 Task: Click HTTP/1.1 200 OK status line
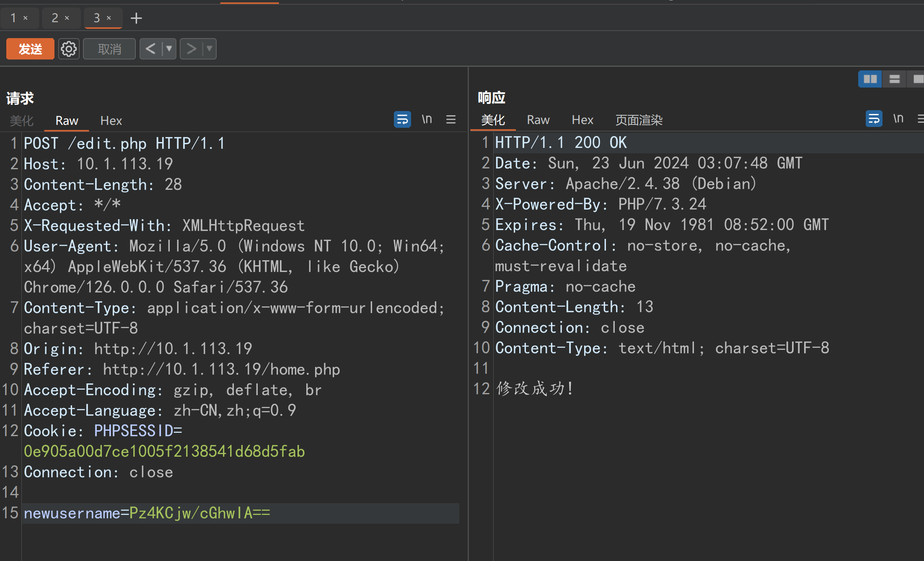coord(561,142)
